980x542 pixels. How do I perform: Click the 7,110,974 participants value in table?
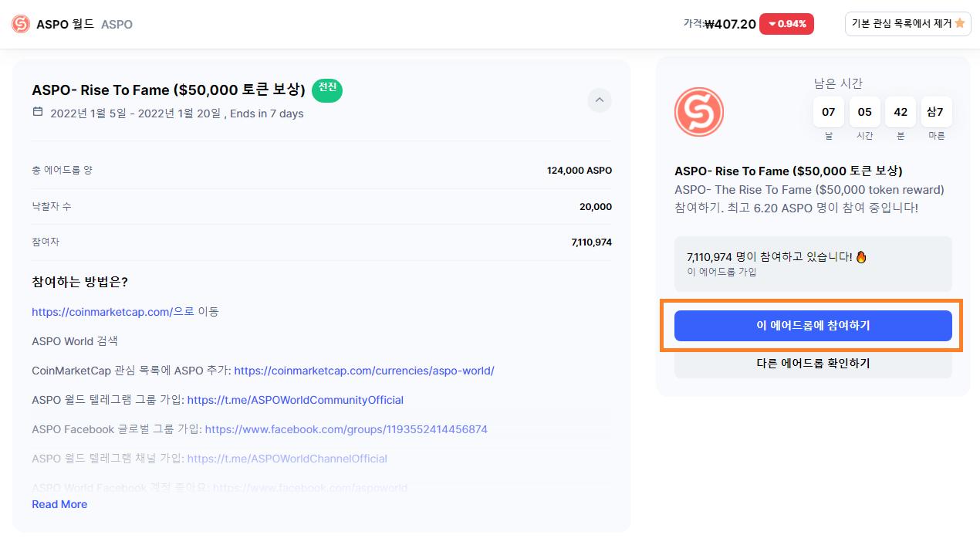click(x=592, y=242)
